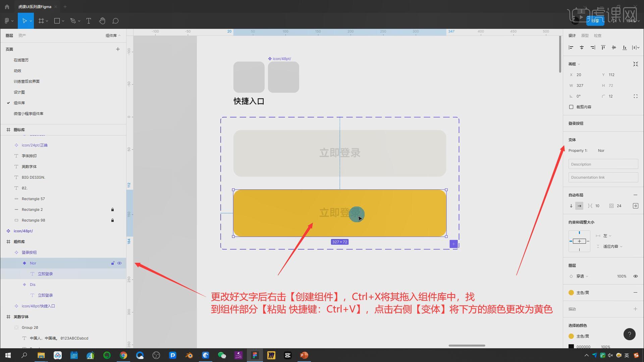Select the Hand tool

coord(102,21)
